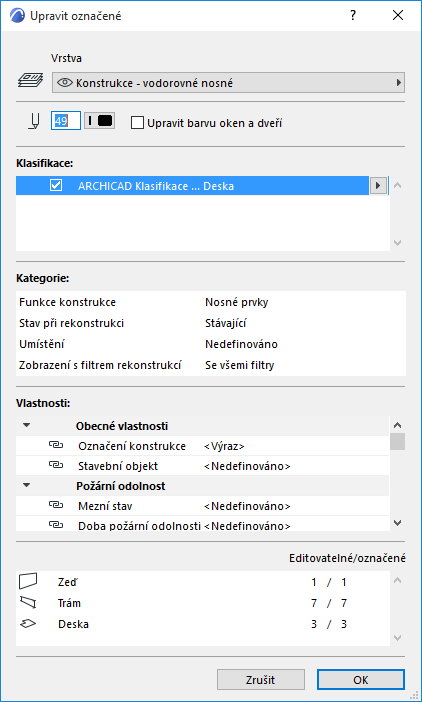Open the help question mark button
The height and width of the screenshot is (702, 422).
pyautogui.click(x=353, y=15)
